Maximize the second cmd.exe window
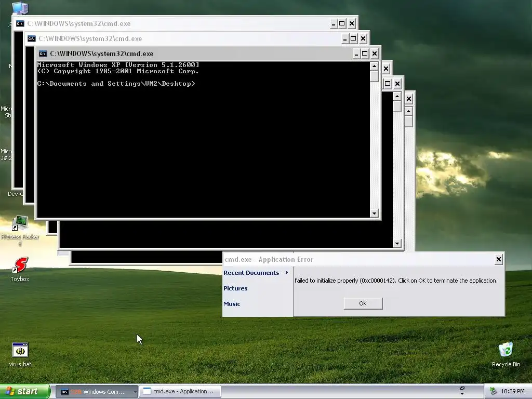Screen dimensions: 532x399 (x=353, y=38)
